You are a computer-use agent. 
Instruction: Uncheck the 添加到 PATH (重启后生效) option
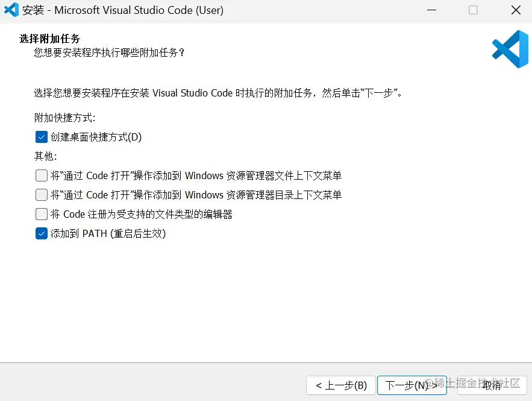tap(42, 233)
